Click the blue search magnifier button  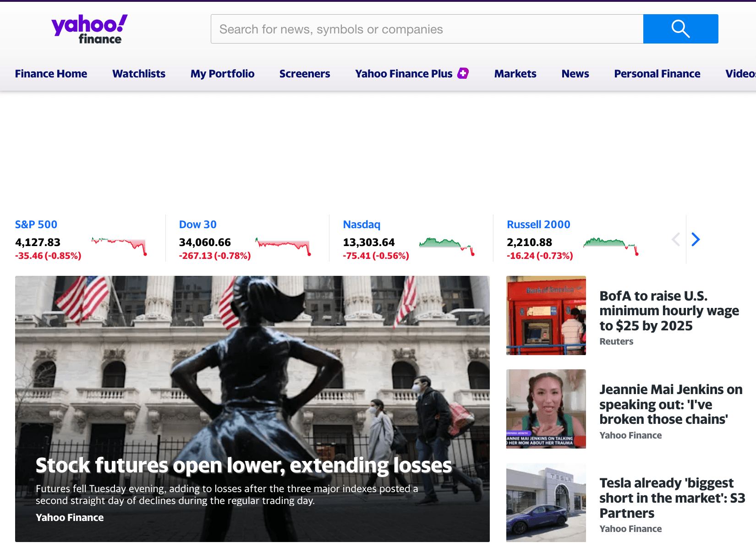(x=680, y=29)
